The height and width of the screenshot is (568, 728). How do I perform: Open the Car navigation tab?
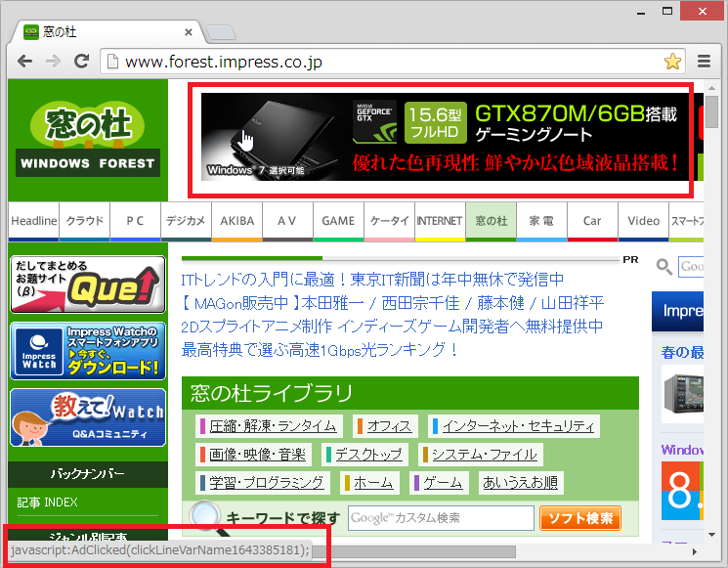[x=592, y=221]
